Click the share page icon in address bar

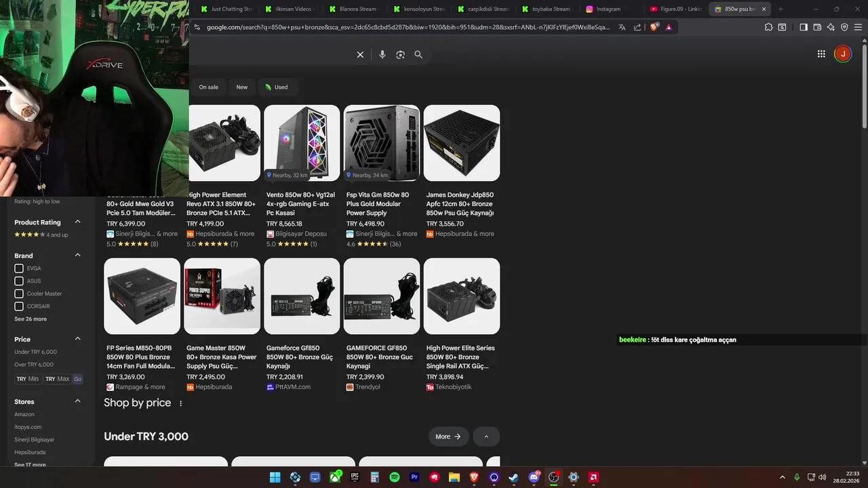click(x=637, y=27)
